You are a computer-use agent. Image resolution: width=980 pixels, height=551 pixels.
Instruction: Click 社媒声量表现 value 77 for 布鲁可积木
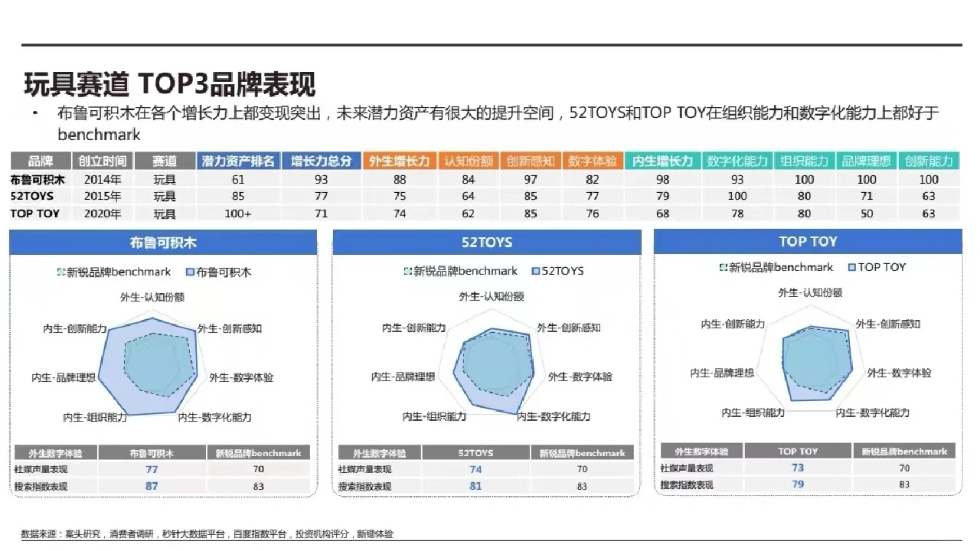pyautogui.click(x=152, y=469)
